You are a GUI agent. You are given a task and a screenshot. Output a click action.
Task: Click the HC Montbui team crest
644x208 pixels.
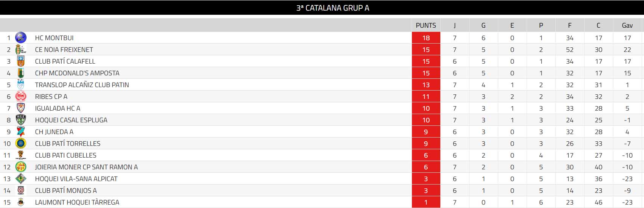[x=20, y=38]
